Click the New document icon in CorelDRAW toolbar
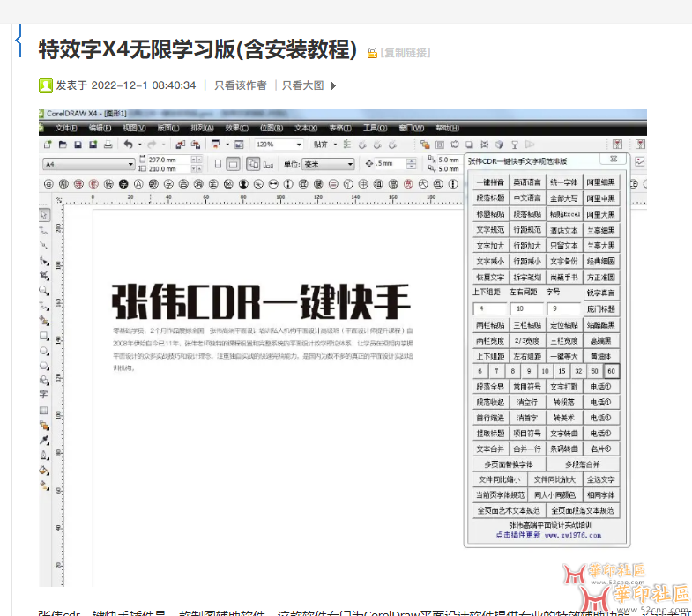The width and height of the screenshot is (692, 616). [x=48, y=145]
